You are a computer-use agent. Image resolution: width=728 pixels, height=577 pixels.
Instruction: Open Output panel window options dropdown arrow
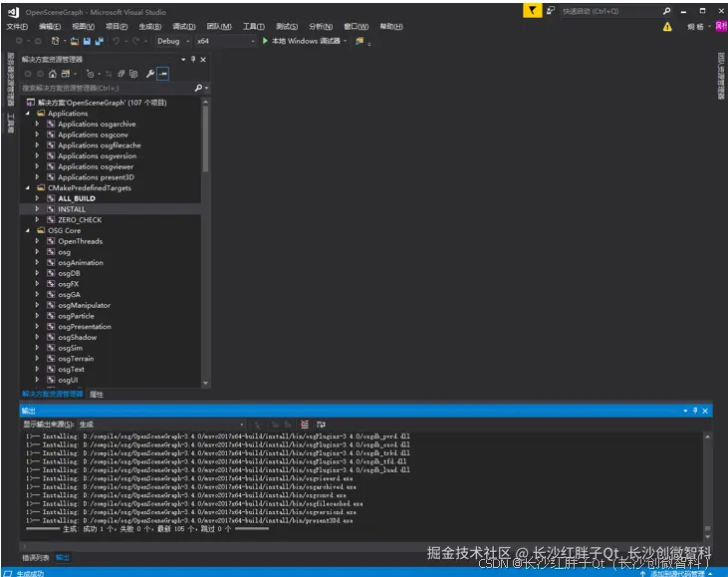coord(685,411)
